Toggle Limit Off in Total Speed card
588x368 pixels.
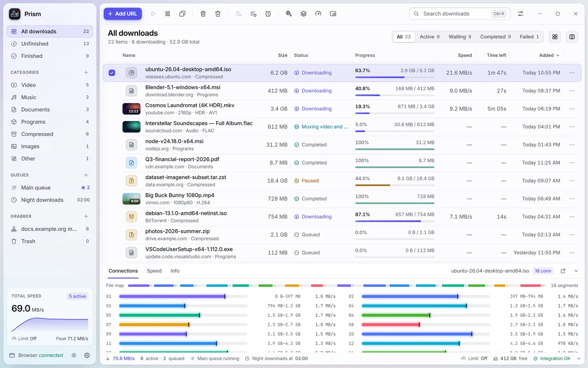pos(24,339)
